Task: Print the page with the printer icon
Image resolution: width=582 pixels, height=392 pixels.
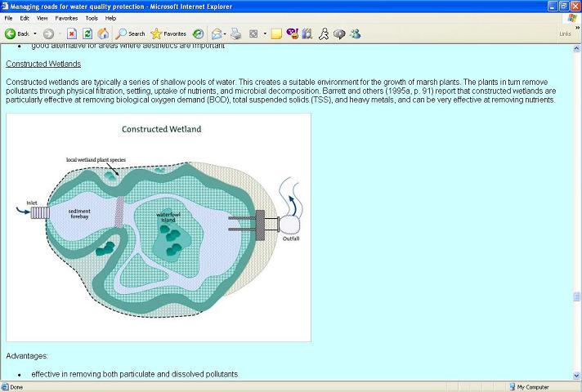Action: [x=235, y=34]
